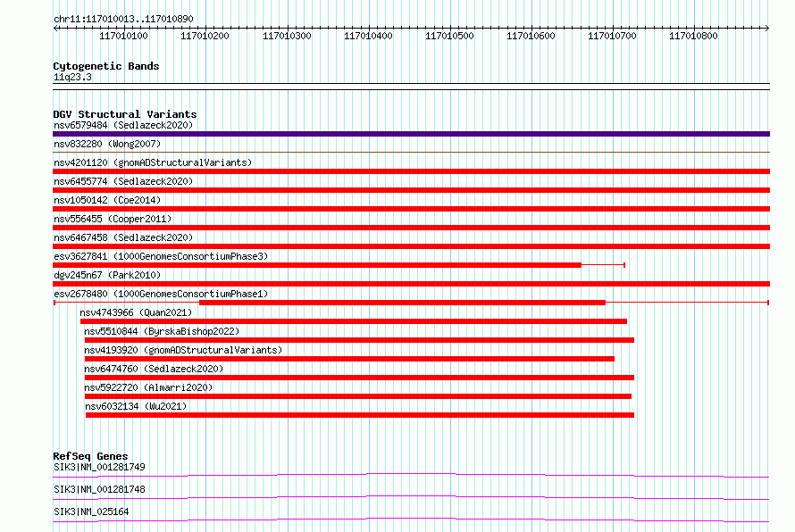Select the red bar under dgv245n67
The image size is (795, 532).
click(x=411, y=284)
